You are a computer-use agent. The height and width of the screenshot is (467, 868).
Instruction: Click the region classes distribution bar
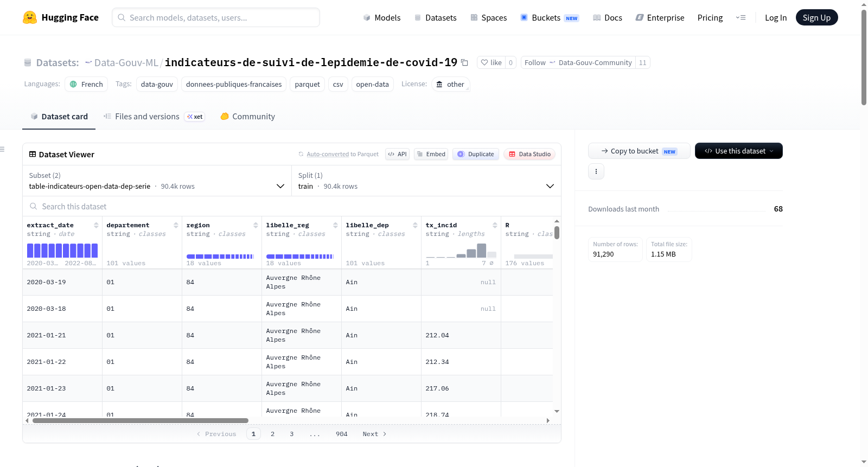point(220,256)
